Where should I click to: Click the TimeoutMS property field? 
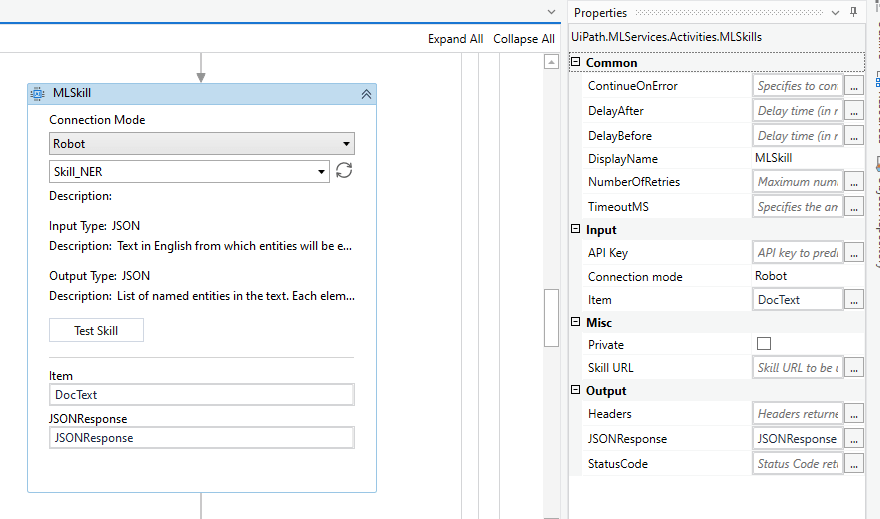[x=798, y=207]
